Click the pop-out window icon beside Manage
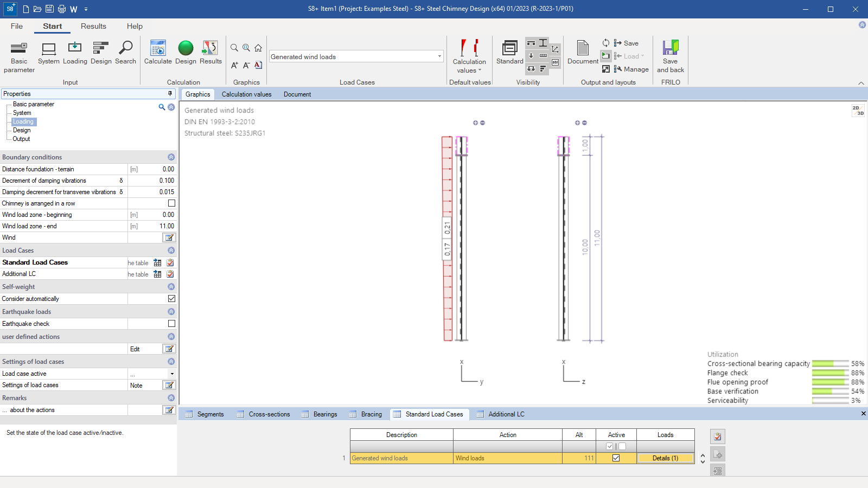868x488 pixels. tap(606, 69)
